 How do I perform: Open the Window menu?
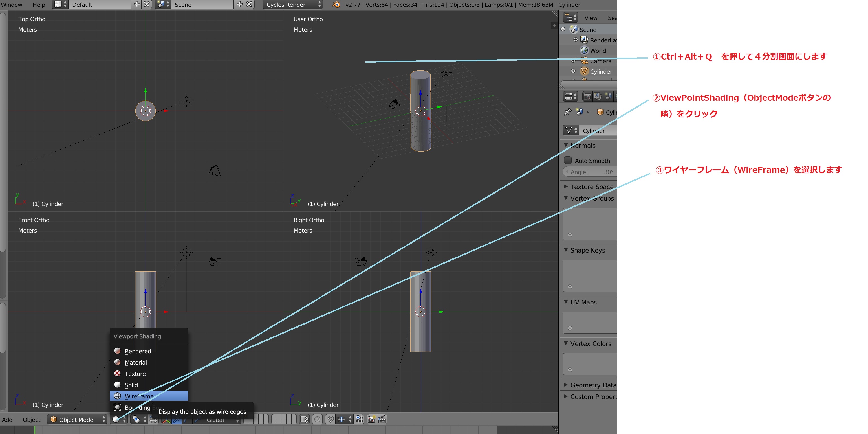tap(12, 5)
